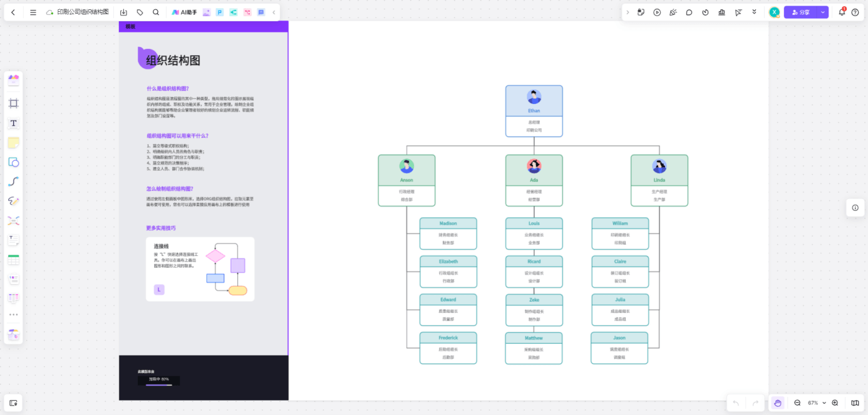The height and width of the screenshot is (415, 868).
Task: Expand more tools with double chevron
Action: (x=754, y=12)
